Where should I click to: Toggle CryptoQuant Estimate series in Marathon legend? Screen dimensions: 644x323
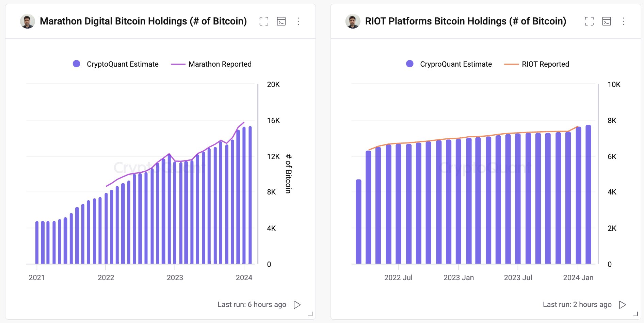click(x=116, y=64)
